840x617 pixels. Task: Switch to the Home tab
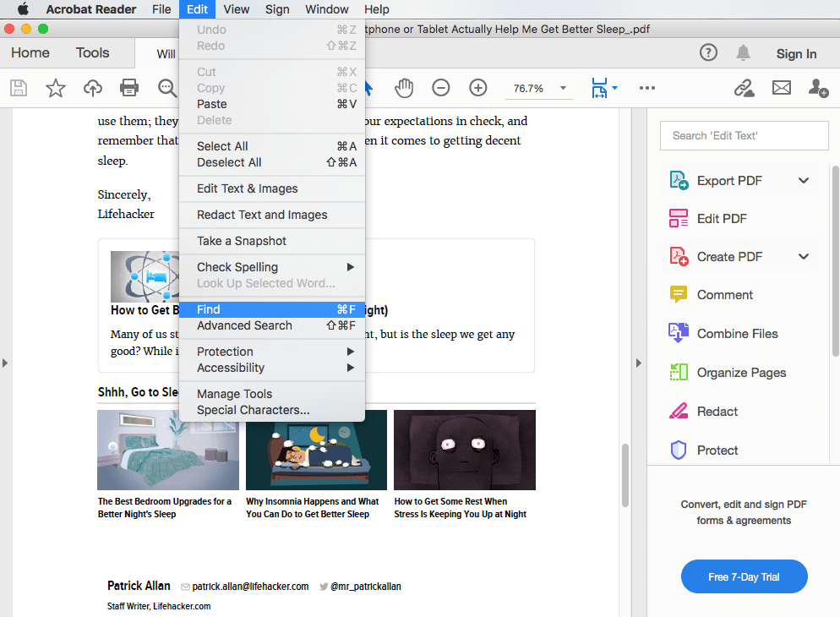click(x=30, y=52)
